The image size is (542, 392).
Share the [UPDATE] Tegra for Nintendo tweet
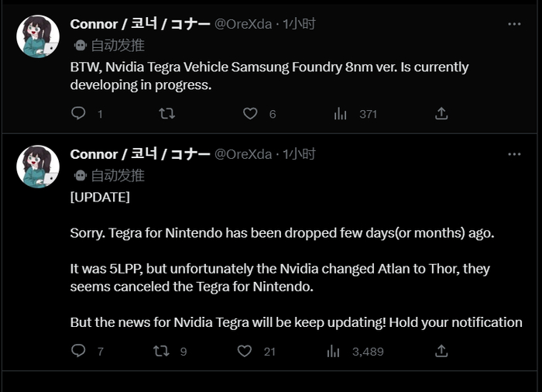pyautogui.click(x=441, y=351)
